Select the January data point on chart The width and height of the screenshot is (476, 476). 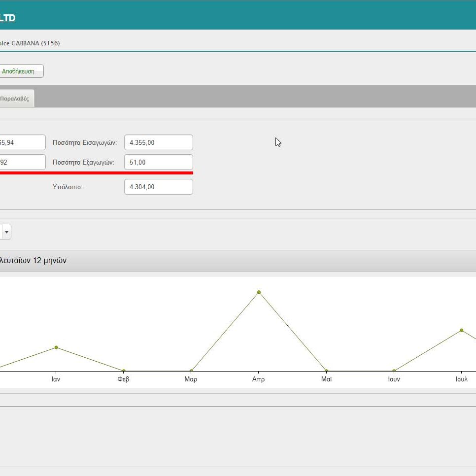point(56,347)
